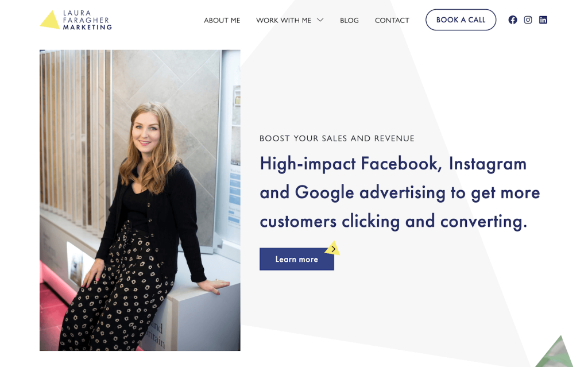Open the Facebook profile icon

[x=513, y=20]
